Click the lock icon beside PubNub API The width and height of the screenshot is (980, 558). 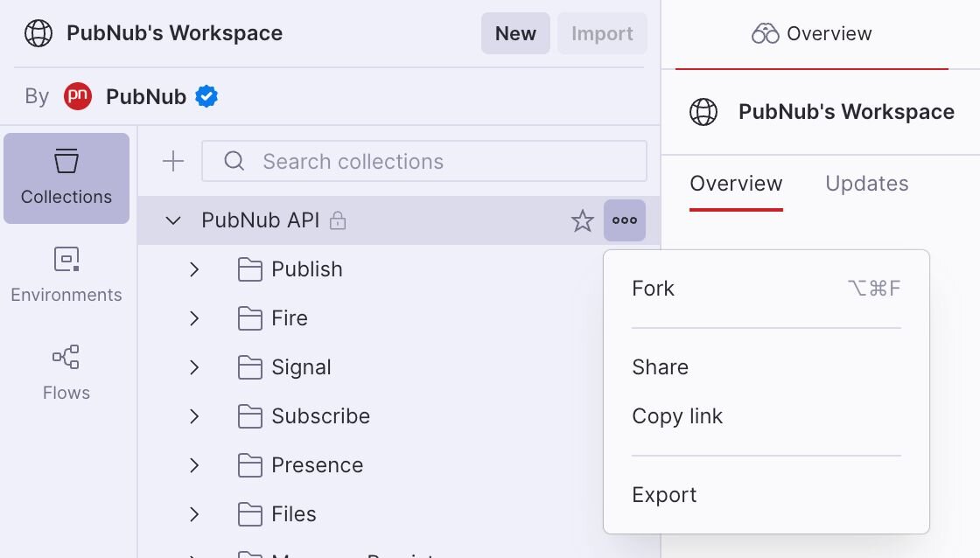point(338,220)
